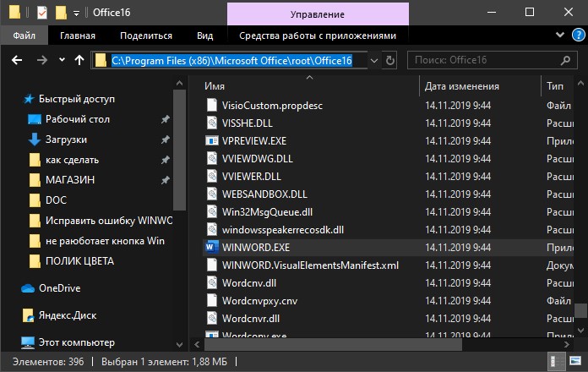Image resolution: width=588 pixels, height=372 pixels.
Task: Switch to the Поделиться ribbon tab
Action: [146, 36]
